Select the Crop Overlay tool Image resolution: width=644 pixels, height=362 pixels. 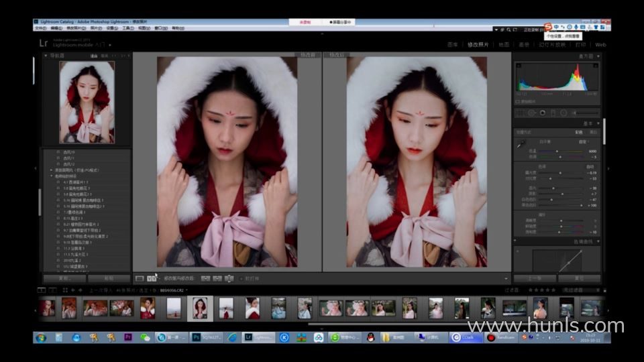point(521,113)
